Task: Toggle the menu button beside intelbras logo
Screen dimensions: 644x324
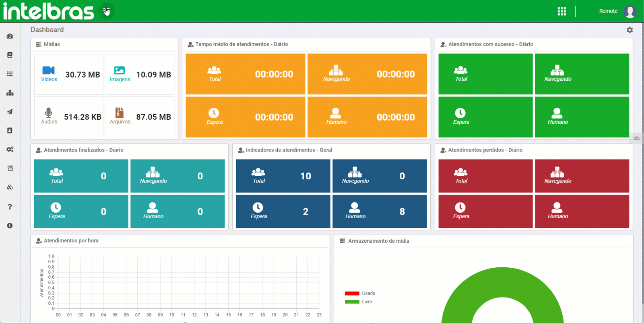Action: pyautogui.click(x=107, y=11)
